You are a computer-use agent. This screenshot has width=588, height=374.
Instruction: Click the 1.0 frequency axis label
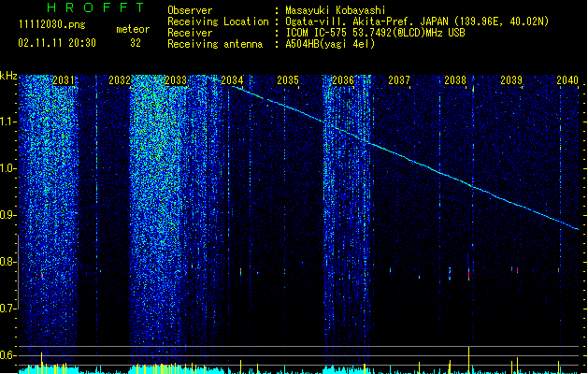click(8, 168)
